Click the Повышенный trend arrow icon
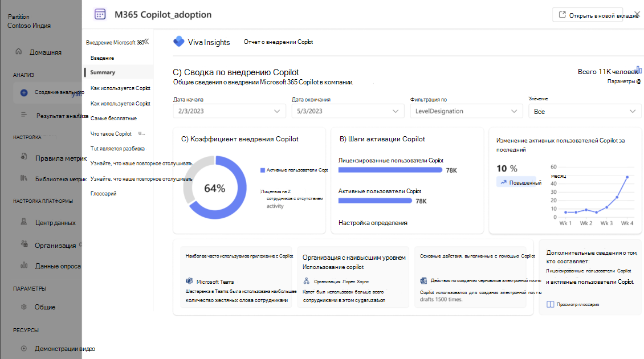This screenshot has height=359, width=644. (x=503, y=182)
